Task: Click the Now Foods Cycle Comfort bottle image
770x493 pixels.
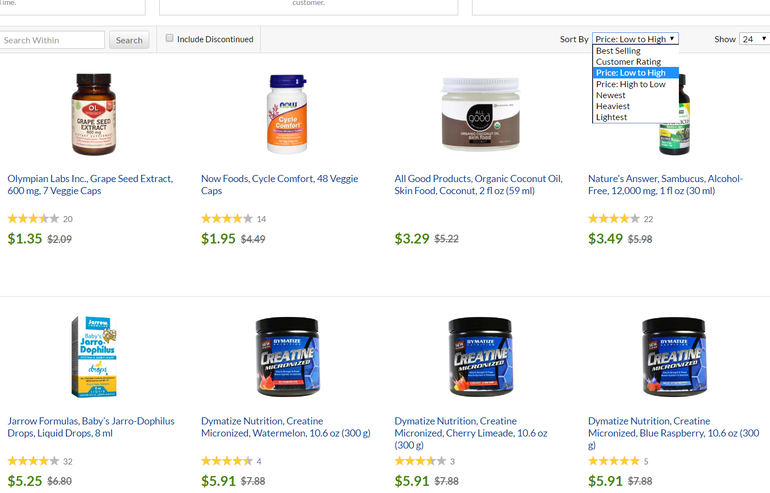Action: [x=287, y=114]
